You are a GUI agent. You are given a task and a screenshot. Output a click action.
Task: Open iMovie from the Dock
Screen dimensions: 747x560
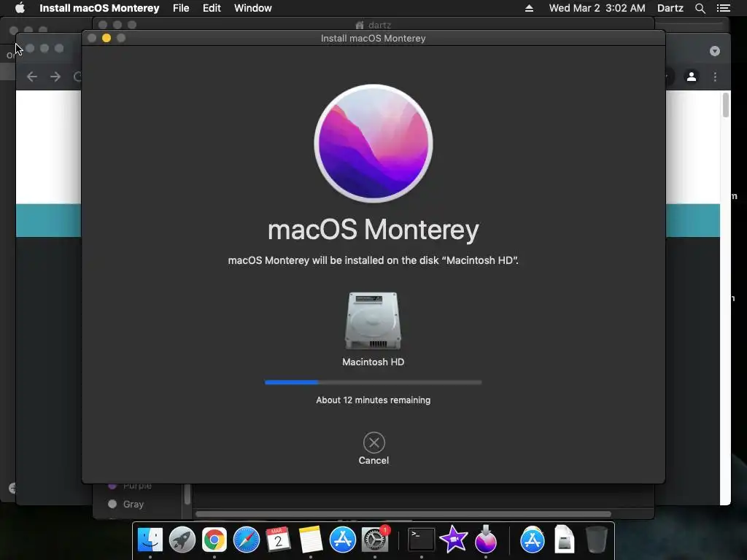click(453, 540)
